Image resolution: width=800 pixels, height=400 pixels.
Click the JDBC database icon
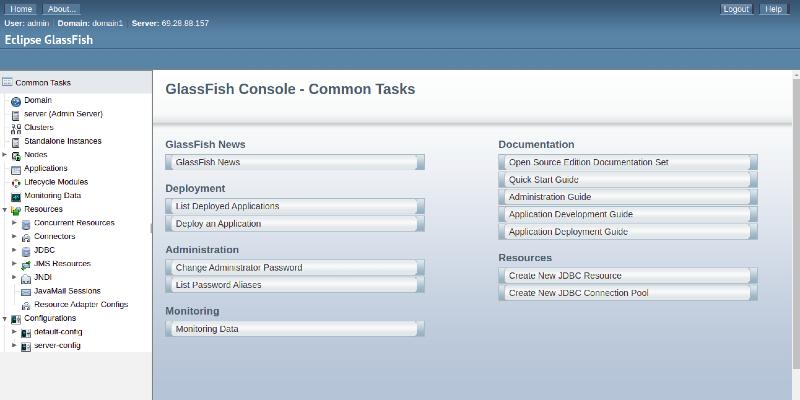[26, 252]
